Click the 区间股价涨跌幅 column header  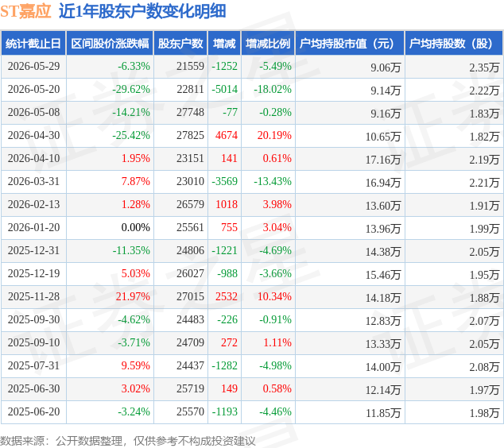click(110, 44)
